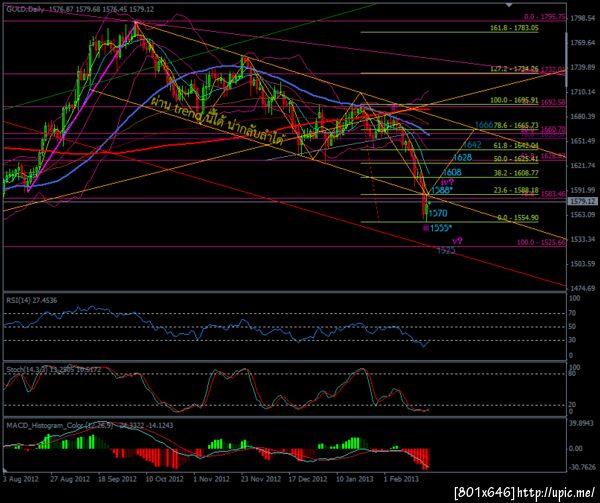Image resolution: width=600 pixels, height=503 pixels.
Task: Select the Fibonacci label 50.0 - 1625.41
Action: [516, 158]
